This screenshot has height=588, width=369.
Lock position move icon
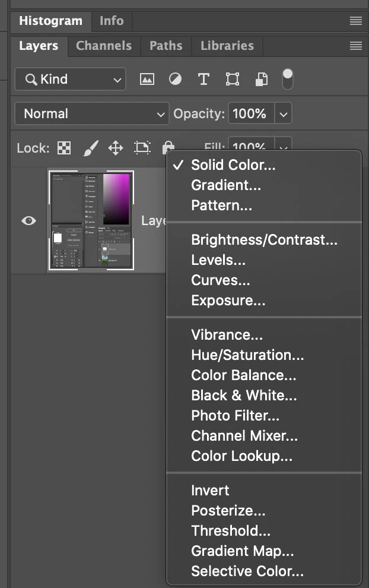[x=115, y=148]
